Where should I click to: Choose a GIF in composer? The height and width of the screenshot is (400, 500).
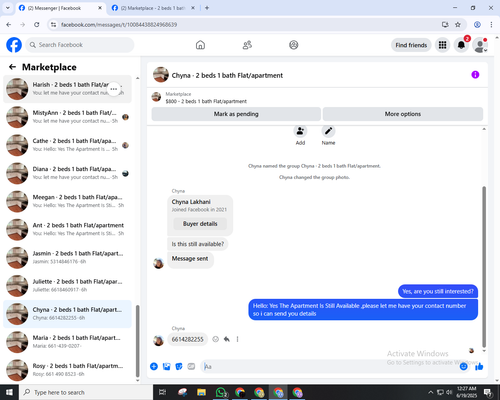click(x=191, y=367)
